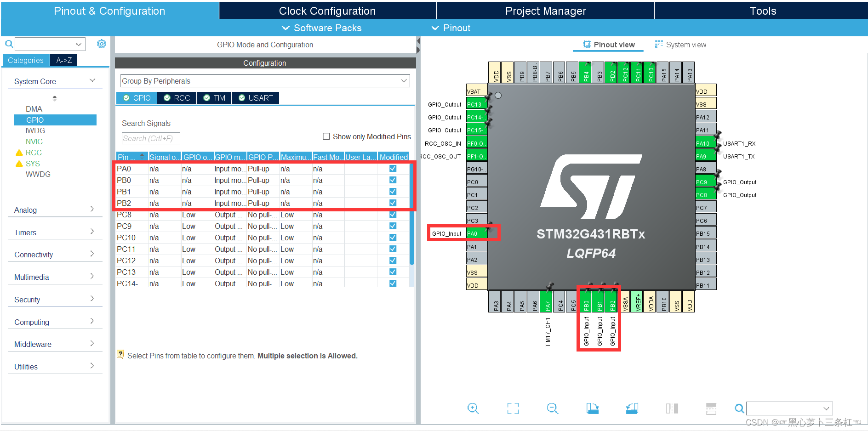Screen dimensions: 868x431
Task: Select NVIC in System Core list
Action: (x=34, y=142)
